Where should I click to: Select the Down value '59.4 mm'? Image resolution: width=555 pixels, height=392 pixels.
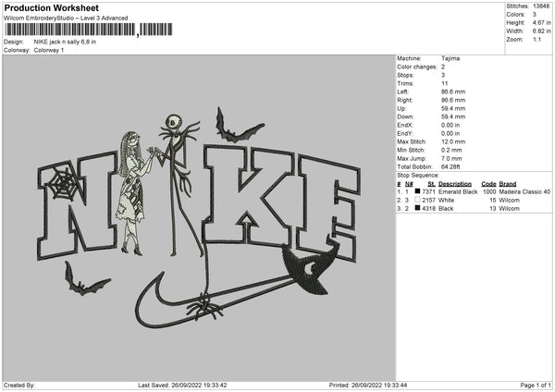[x=453, y=116]
